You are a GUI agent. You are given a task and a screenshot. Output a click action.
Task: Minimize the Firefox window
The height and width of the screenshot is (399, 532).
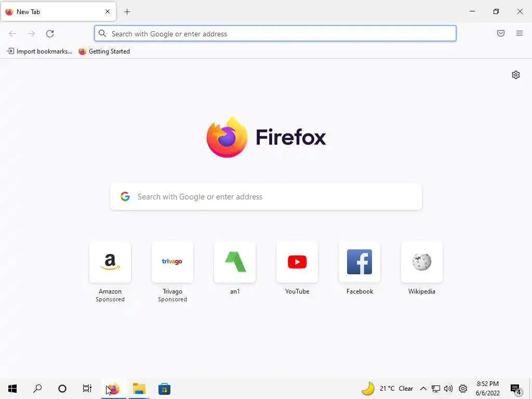pos(472,11)
